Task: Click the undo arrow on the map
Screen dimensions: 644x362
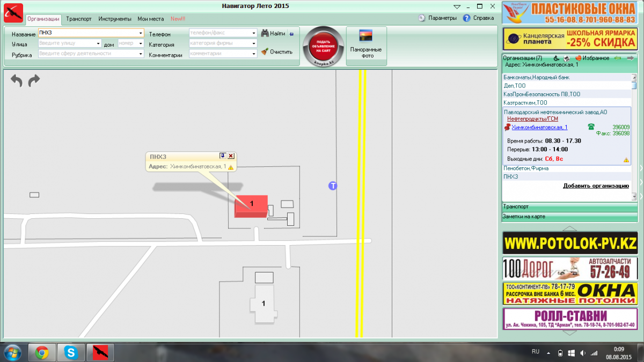Action: [x=17, y=81]
